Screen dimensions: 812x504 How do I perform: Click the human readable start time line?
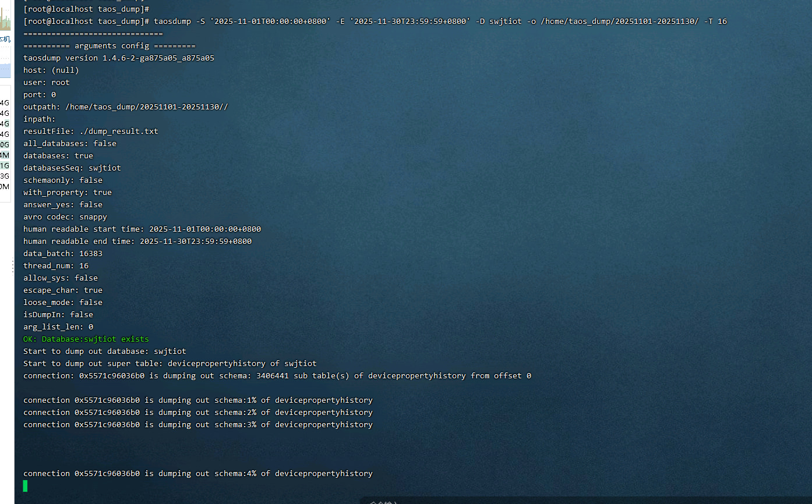(142, 229)
